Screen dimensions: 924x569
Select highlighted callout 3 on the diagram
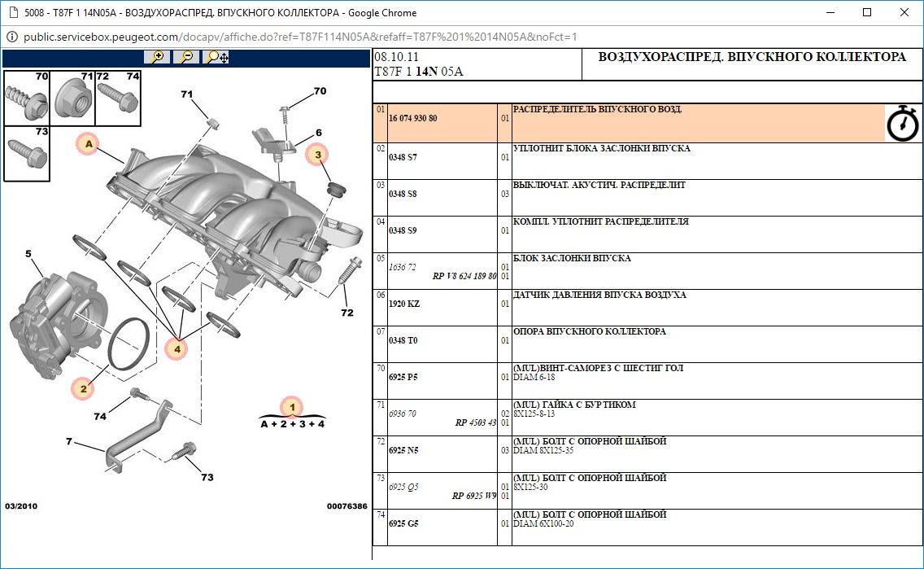[318, 154]
